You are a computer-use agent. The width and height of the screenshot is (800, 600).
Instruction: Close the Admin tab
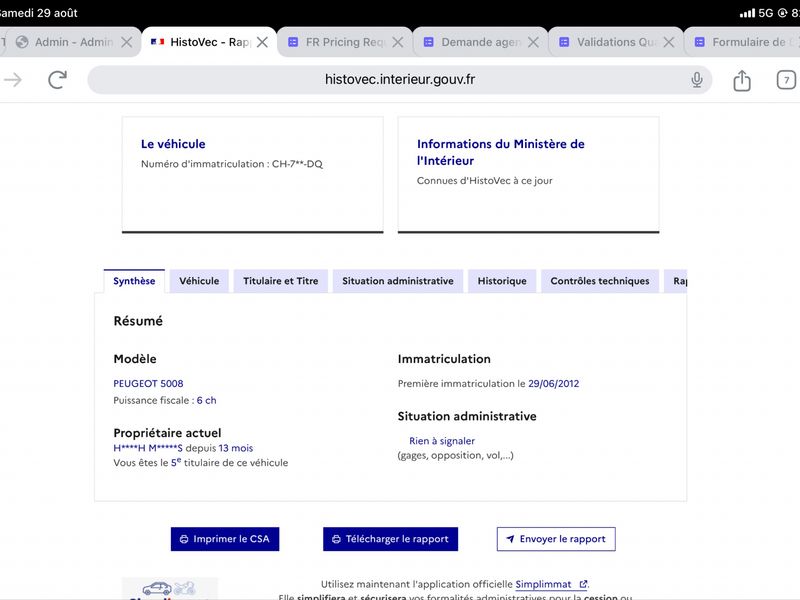click(127, 42)
